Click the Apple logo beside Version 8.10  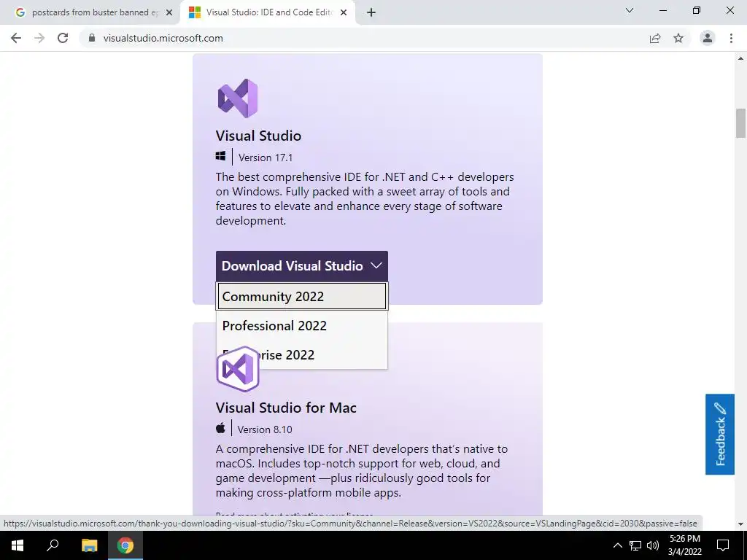pyautogui.click(x=220, y=428)
